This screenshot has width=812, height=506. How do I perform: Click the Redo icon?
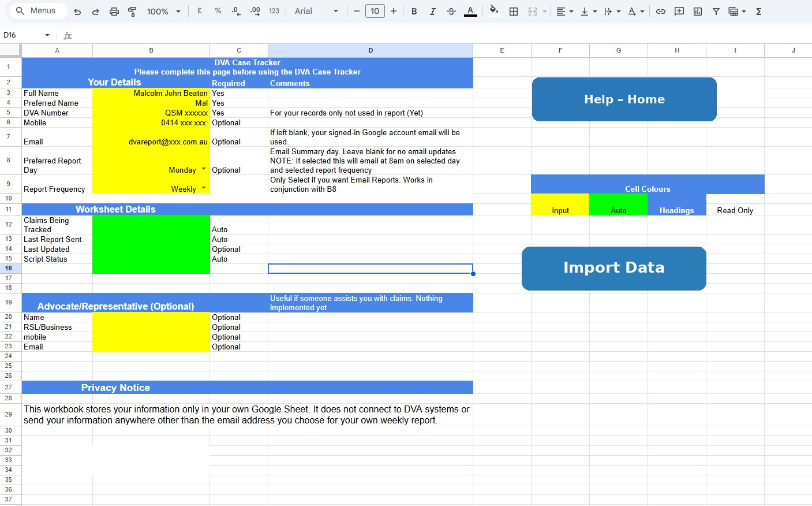point(96,12)
